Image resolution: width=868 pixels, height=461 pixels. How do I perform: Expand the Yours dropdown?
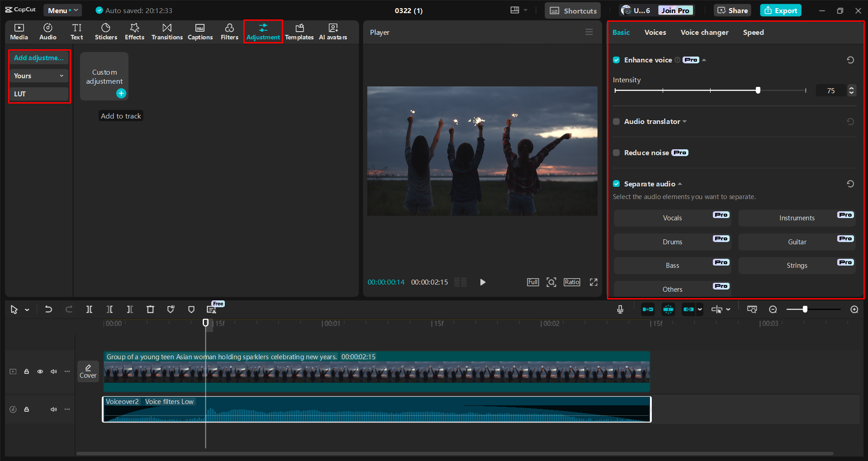coord(39,76)
